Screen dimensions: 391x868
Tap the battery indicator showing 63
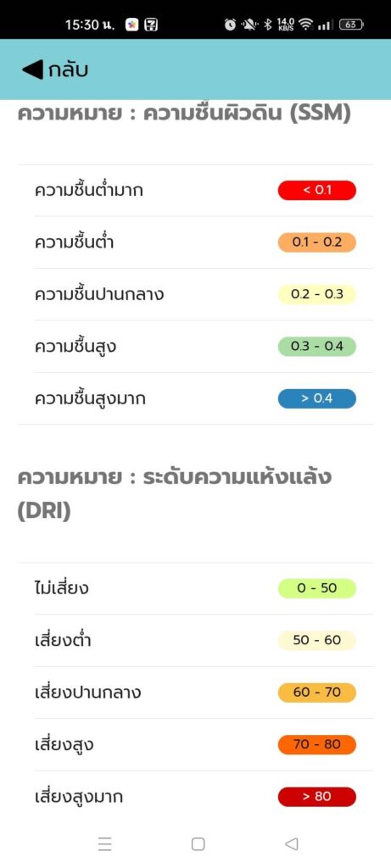(351, 25)
